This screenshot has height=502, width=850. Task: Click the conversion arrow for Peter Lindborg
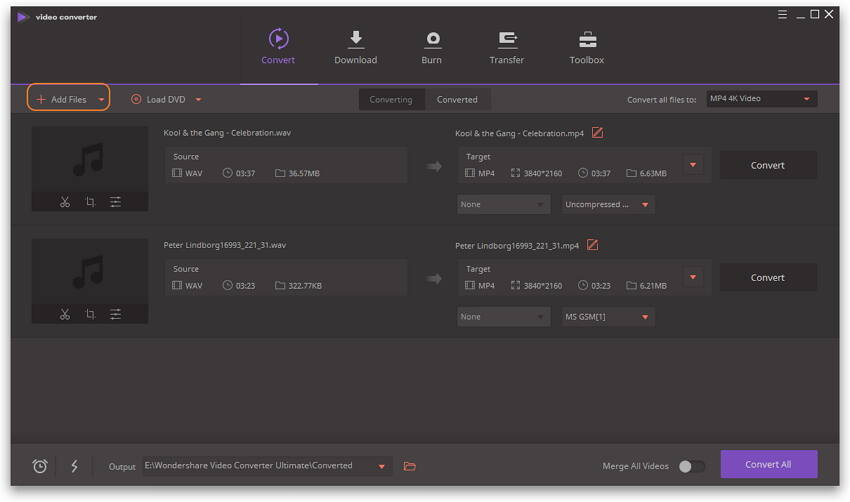pyautogui.click(x=434, y=279)
